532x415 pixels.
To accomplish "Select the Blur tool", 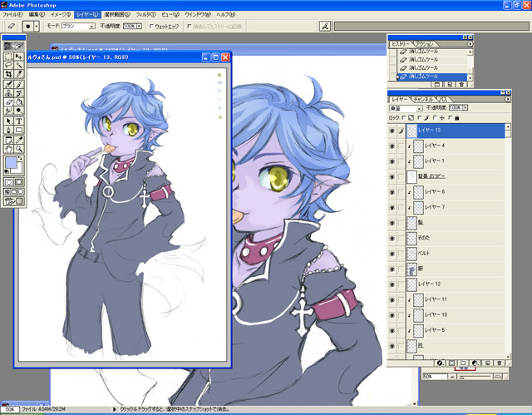I will (x=9, y=111).
